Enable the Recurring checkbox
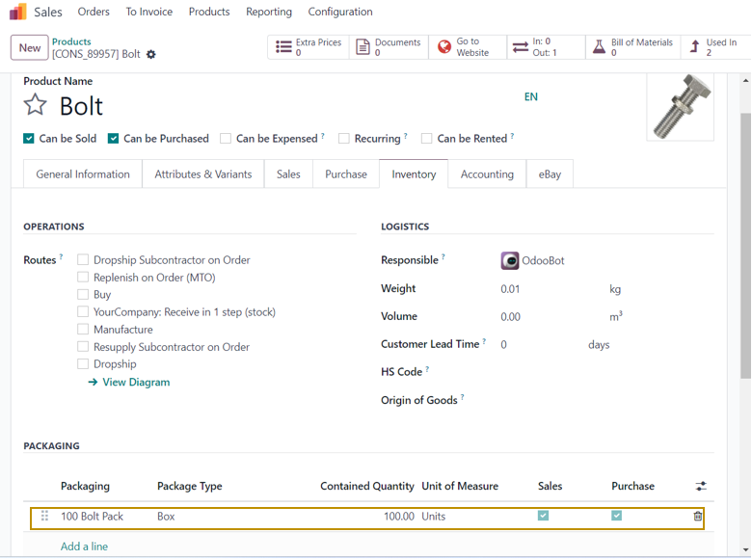This screenshot has height=560, width=752. pyautogui.click(x=344, y=139)
